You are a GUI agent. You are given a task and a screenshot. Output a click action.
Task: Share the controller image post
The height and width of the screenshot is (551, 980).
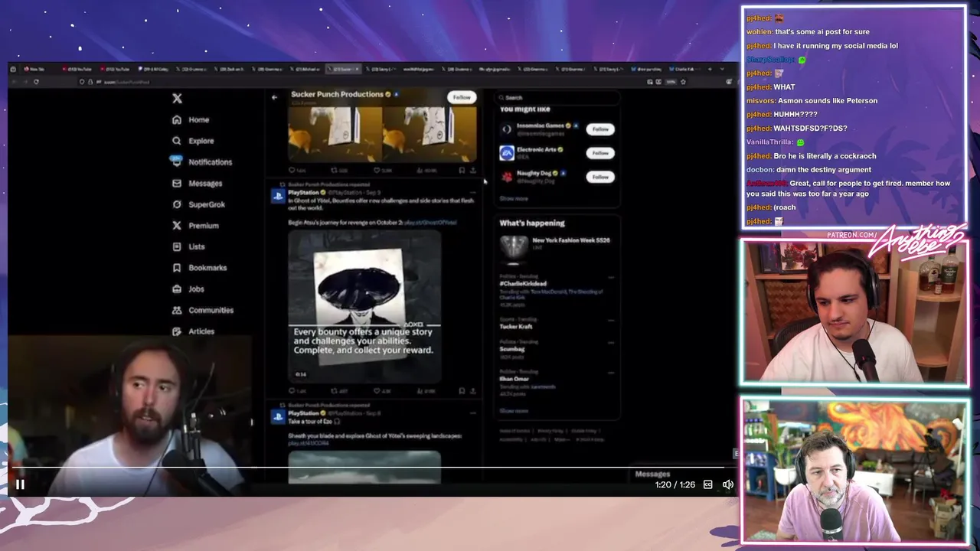472,170
